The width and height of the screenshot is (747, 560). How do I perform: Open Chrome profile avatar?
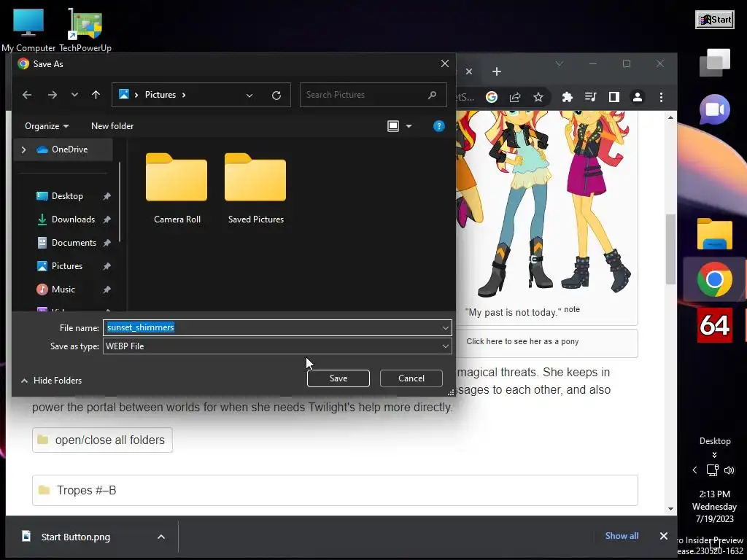(638, 97)
